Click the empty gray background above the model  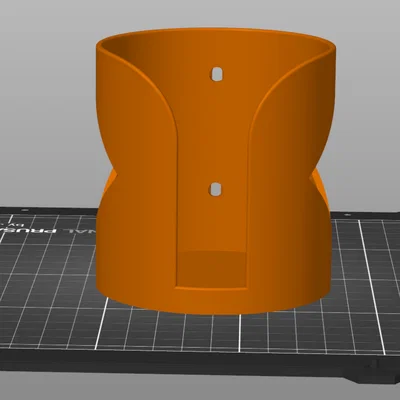coord(200,13)
